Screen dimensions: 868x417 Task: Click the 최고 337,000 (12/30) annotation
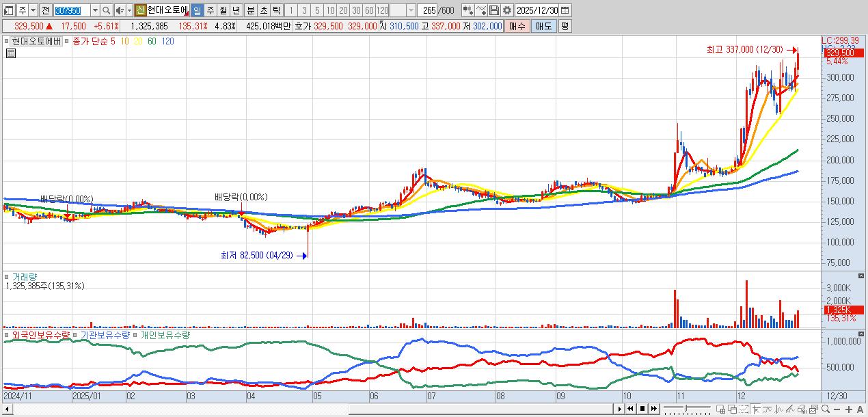tap(745, 49)
